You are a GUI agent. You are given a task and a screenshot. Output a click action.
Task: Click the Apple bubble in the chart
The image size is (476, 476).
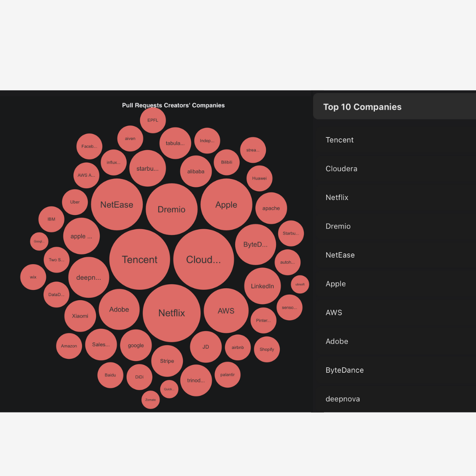coord(226,204)
